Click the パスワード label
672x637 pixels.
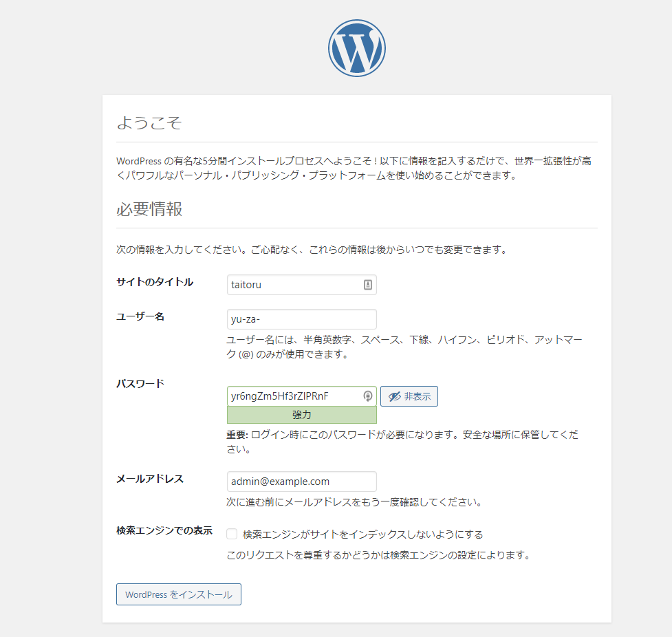pyautogui.click(x=140, y=384)
